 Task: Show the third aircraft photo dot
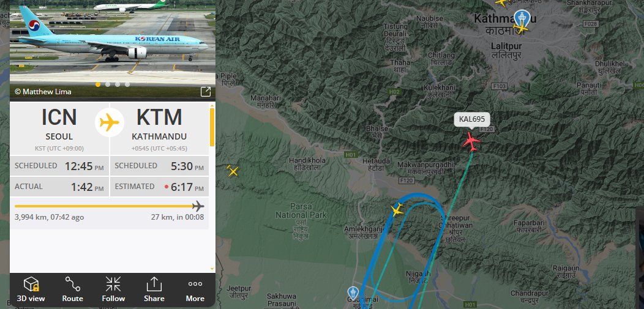click(x=118, y=84)
